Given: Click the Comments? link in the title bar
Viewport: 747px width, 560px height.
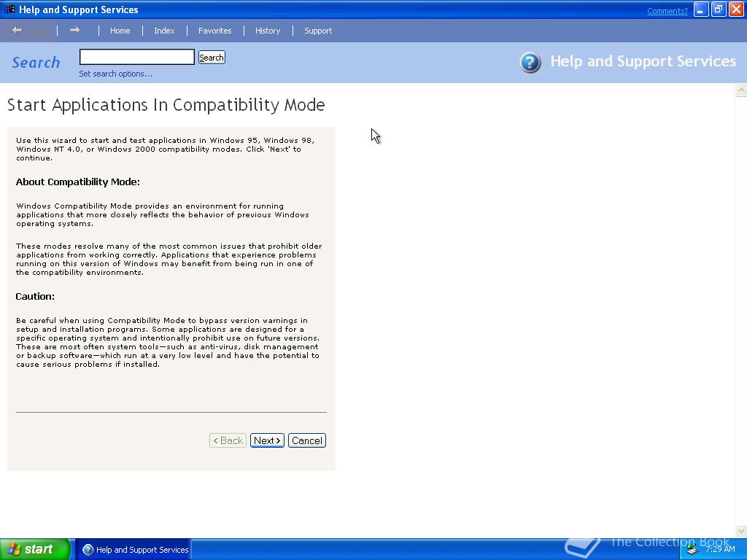Looking at the screenshot, I should pos(667,11).
